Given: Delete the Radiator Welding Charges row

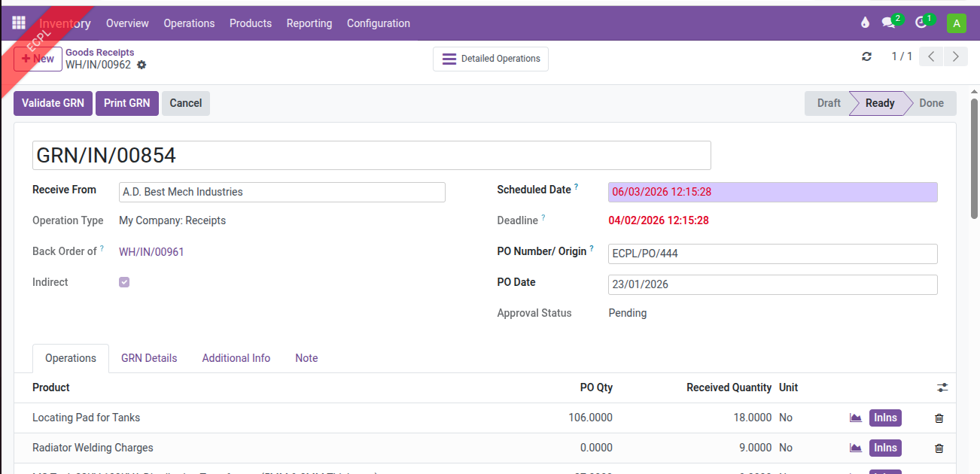Looking at the screenshot, I should (x=939, y=448).
